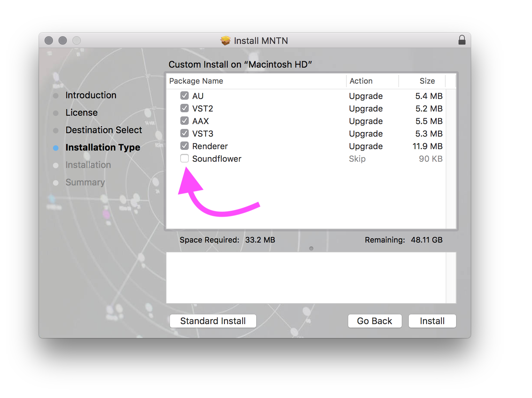
Task: Click the Install button
Action: point(432,321)
